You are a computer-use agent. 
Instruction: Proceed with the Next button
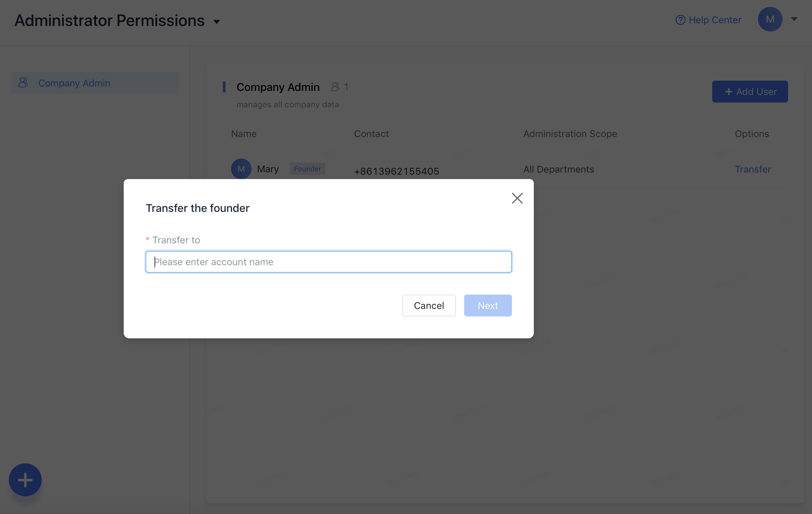coord(488,306)
